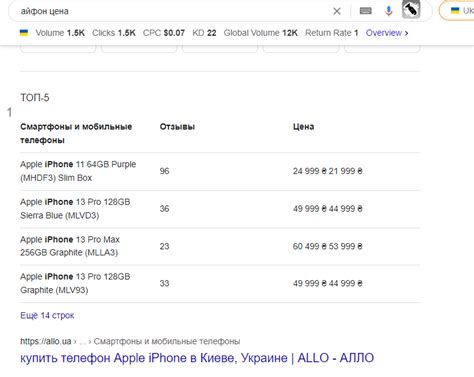Open the Overview link in the SEO bar
Screen dimensions: 474x377
pos(387,33)
